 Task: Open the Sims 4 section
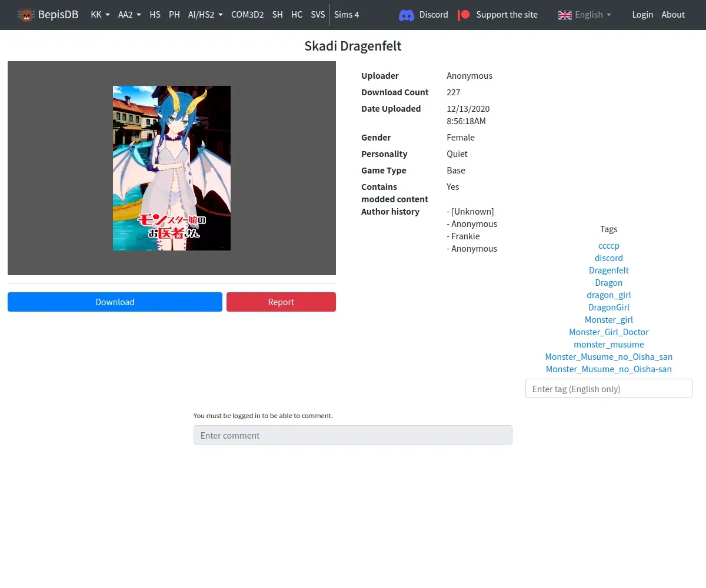click(347, 15)
